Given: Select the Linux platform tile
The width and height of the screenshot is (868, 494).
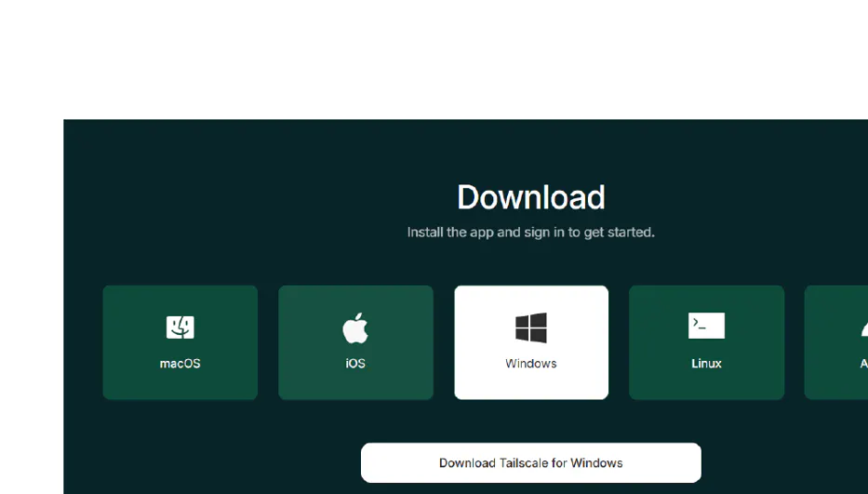Looking at the screenshot, I should [x=706, y=342].
